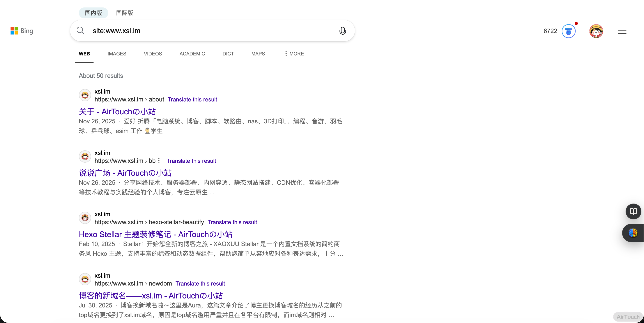Viewport: 644px width, 323px height.
Task: Click the search magnifier icon
Action: tap(81, 31)
